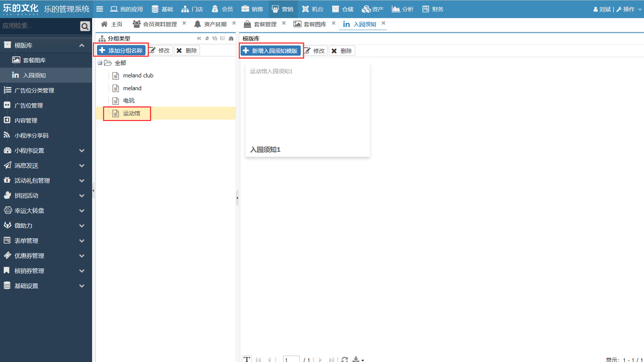Select the meland club tree item
The height and width of the screenshot is (362, 644).
tap(138, 76)
